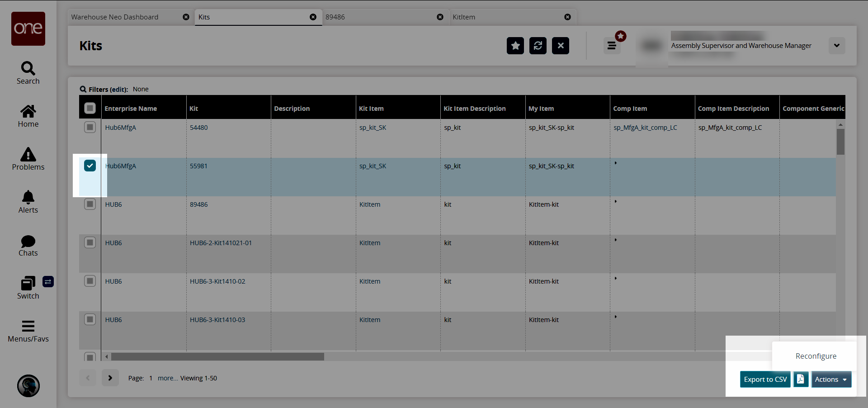Check the row checkbox for kit 89486
The height and width of the screenshot is (408, 868).
click(x=90, y=204)
